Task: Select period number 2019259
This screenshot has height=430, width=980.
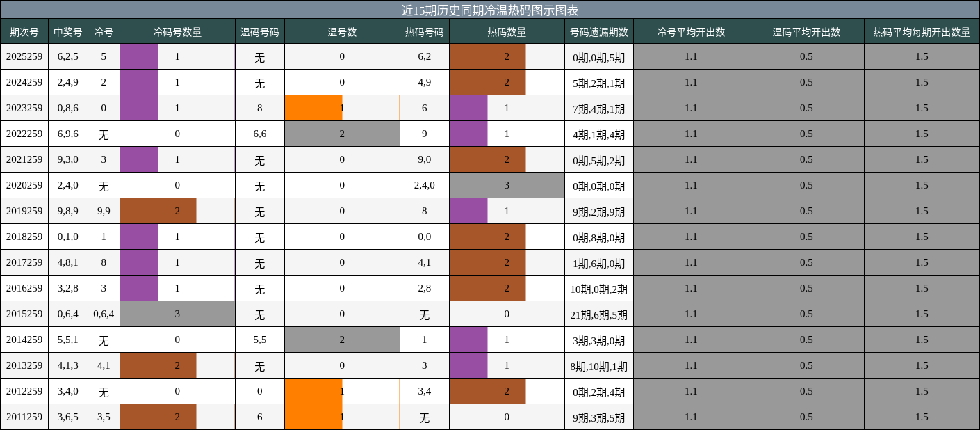Action: pyautogui.click(x=24, y=211)
